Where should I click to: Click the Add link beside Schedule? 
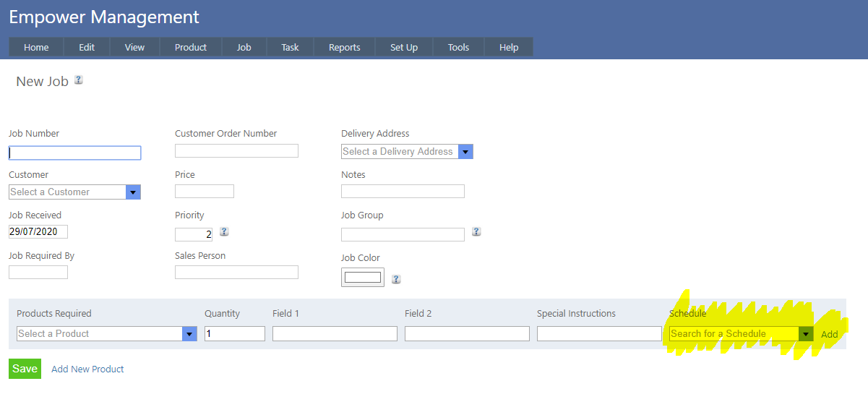[830, 335]
